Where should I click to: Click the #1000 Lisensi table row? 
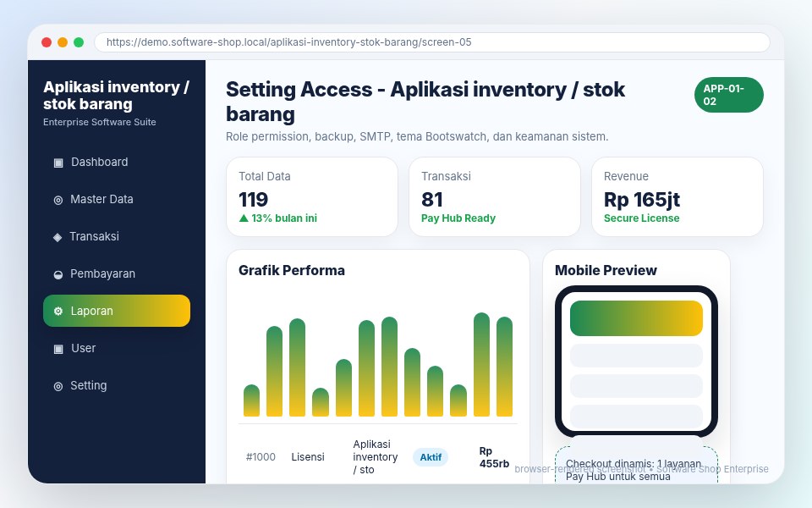tap(378, 457)
